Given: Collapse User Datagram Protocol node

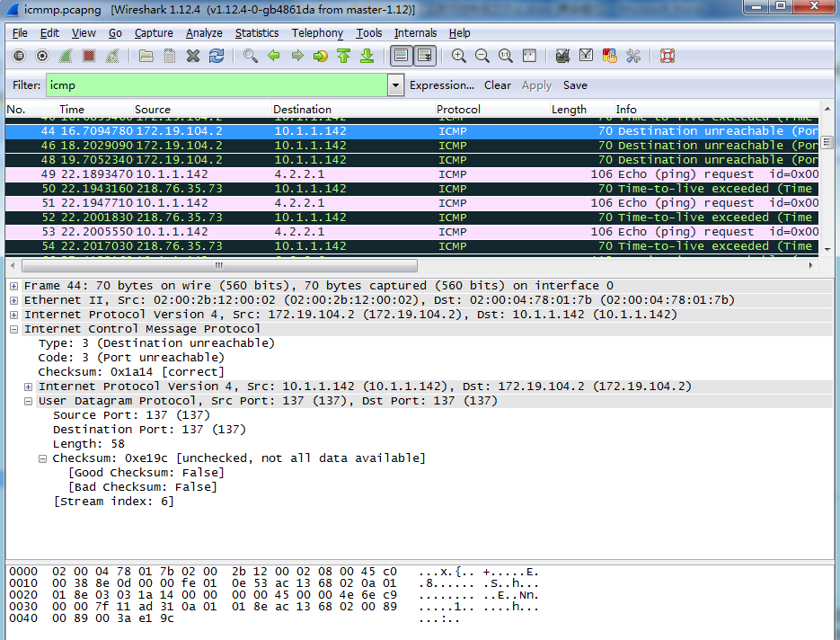Looking at the screenshot, I should tap(29, 402).
